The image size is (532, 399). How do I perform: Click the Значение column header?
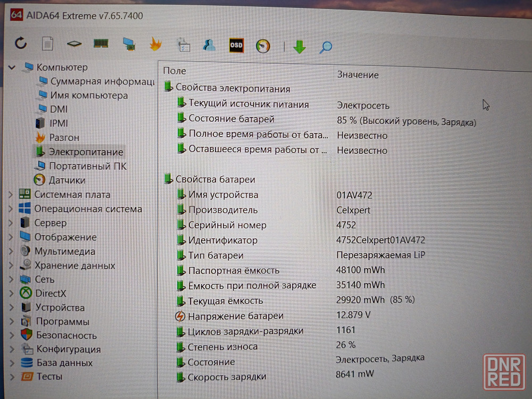(358, 75)
